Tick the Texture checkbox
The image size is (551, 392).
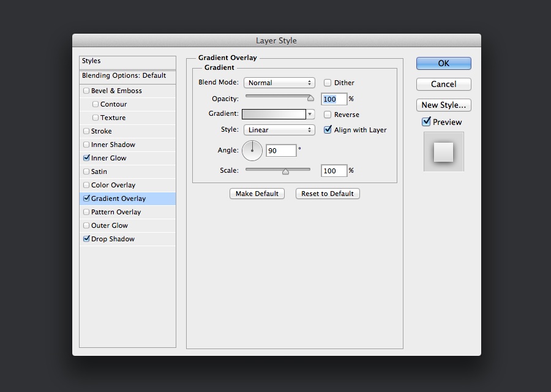pos(96,118)
